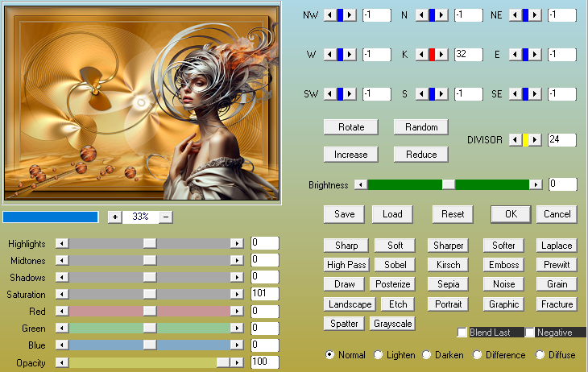Click left arrow of Highlights slider
This screenshot has height=372, width=588.
coord(62,243)
